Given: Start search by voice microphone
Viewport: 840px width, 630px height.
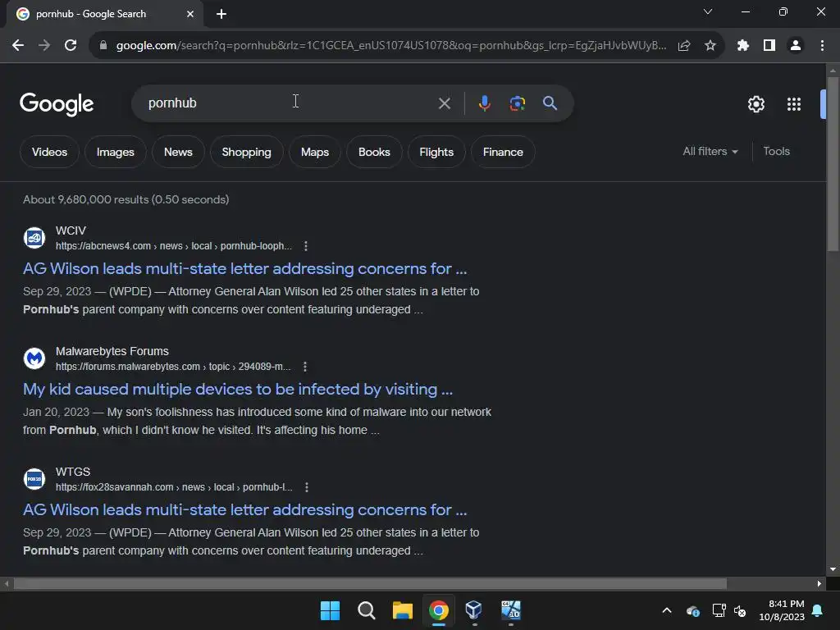Looking at the screenshot, I should tap(484, 103).
